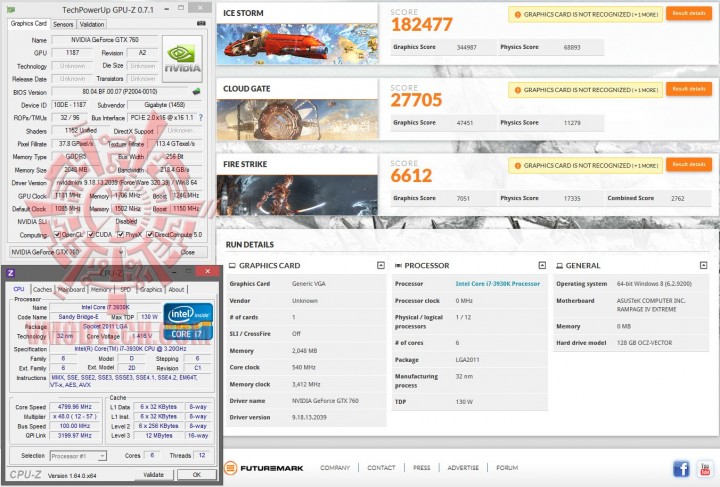Click the BIOS save chip icon in GPU-Z

point(196,91)
